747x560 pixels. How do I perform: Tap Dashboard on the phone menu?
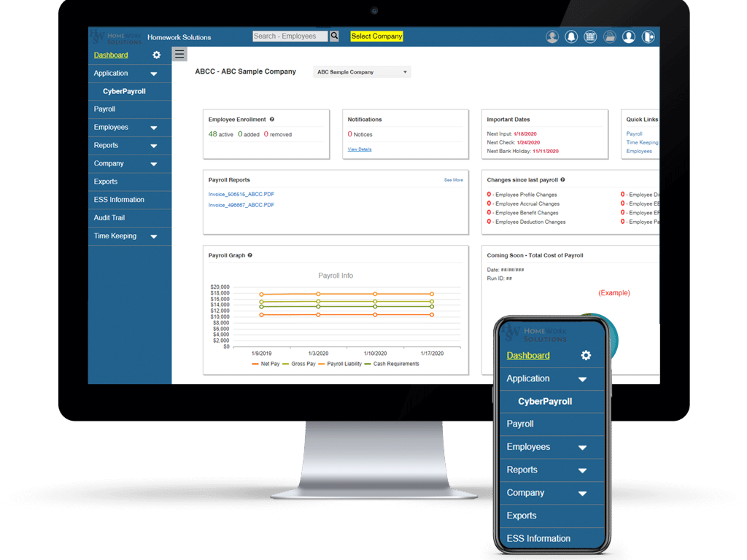(x=528, y=355)
